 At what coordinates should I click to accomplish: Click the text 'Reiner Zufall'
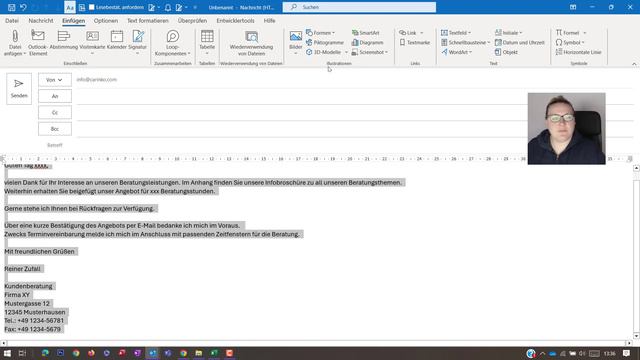coord(22,269)
